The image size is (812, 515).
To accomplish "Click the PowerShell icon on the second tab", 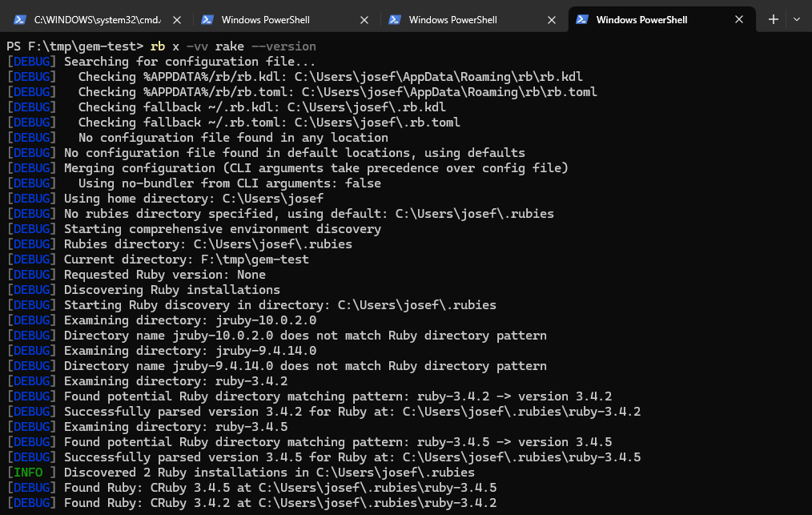I will point(207,19).
